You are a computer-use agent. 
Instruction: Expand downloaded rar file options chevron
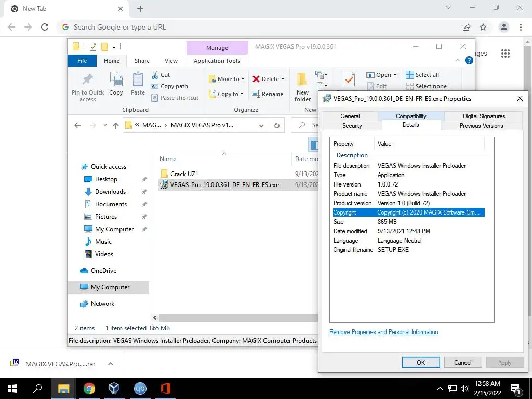(111, 364)
